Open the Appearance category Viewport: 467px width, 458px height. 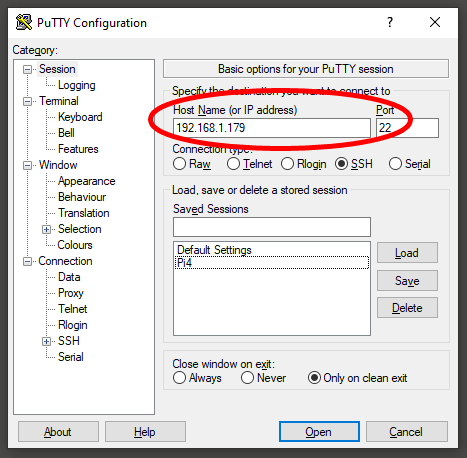click(87, 181)
